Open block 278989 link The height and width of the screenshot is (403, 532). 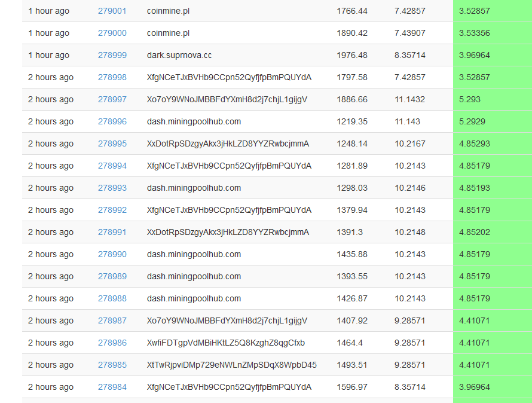click(x=112, y=276)
